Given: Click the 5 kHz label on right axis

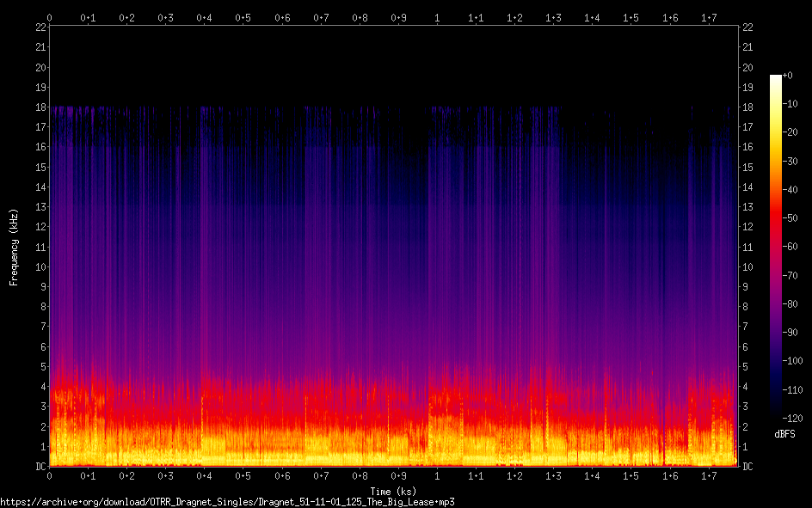Looking at the screenshot, I should [746, 367].
